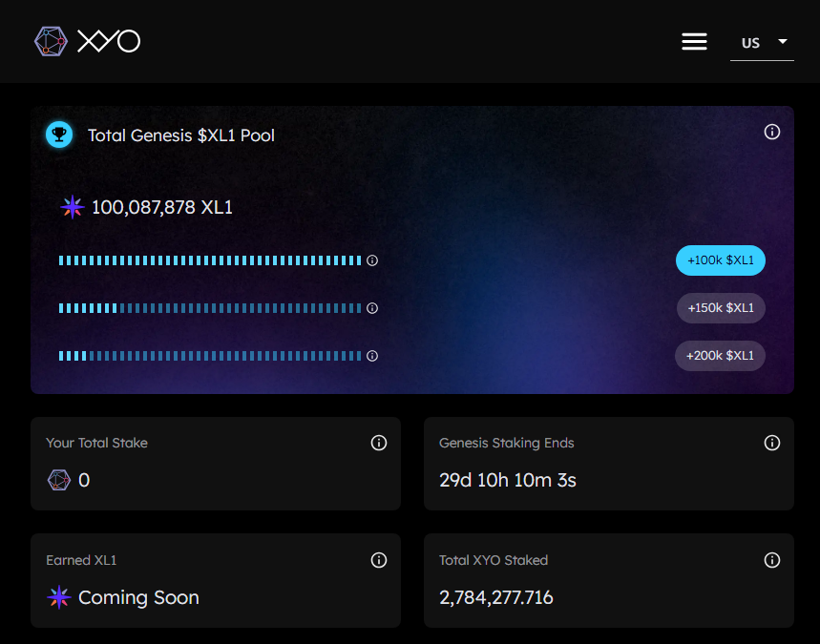Click the +100k $XL1 progress bar

click(210, 260)
